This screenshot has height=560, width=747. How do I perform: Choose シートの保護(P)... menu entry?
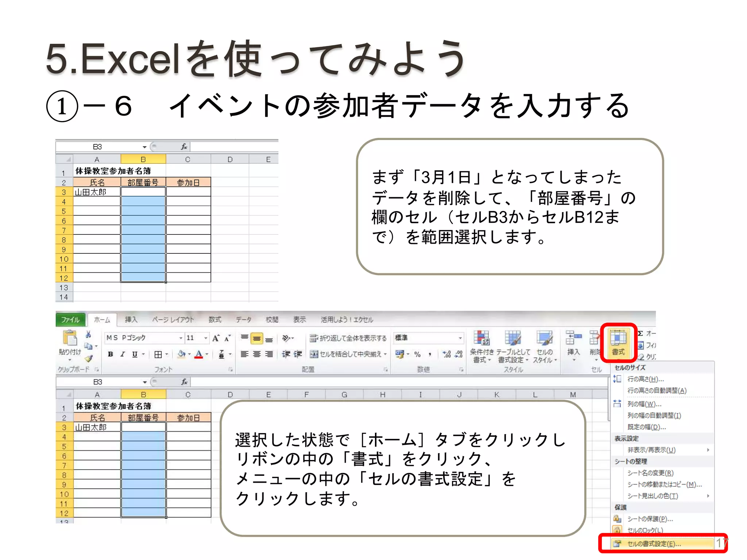[662, 519]
